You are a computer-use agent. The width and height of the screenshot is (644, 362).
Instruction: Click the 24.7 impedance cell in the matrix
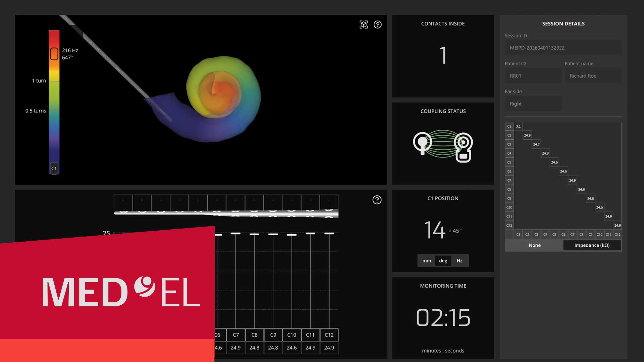coord(536,144)
